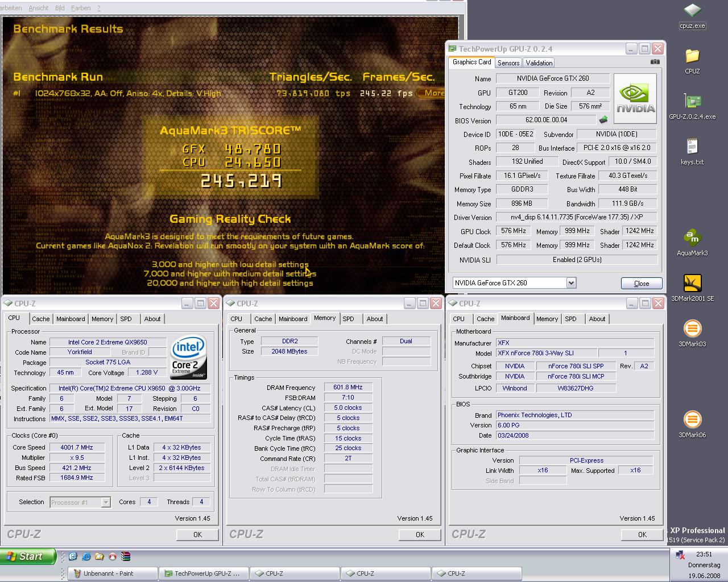Click the system tray notification icon
This screenshot has width=728, height=582.
tap(680, 555)
